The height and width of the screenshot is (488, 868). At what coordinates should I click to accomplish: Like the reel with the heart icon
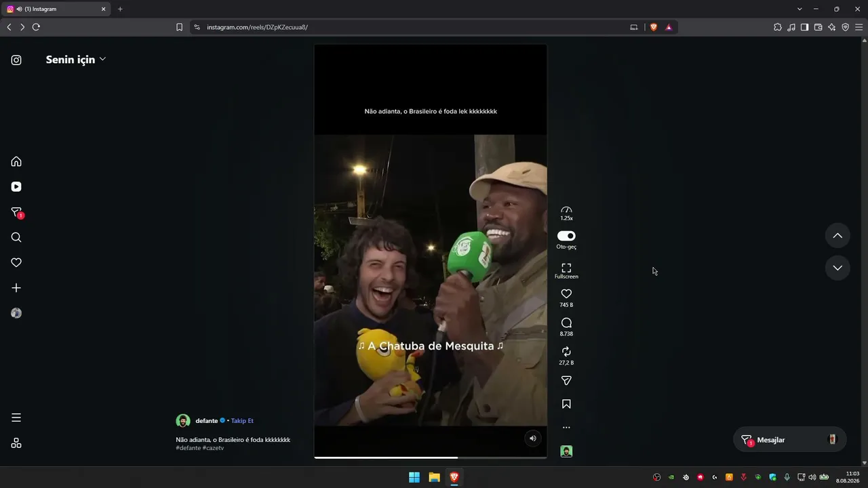point(566,293)
